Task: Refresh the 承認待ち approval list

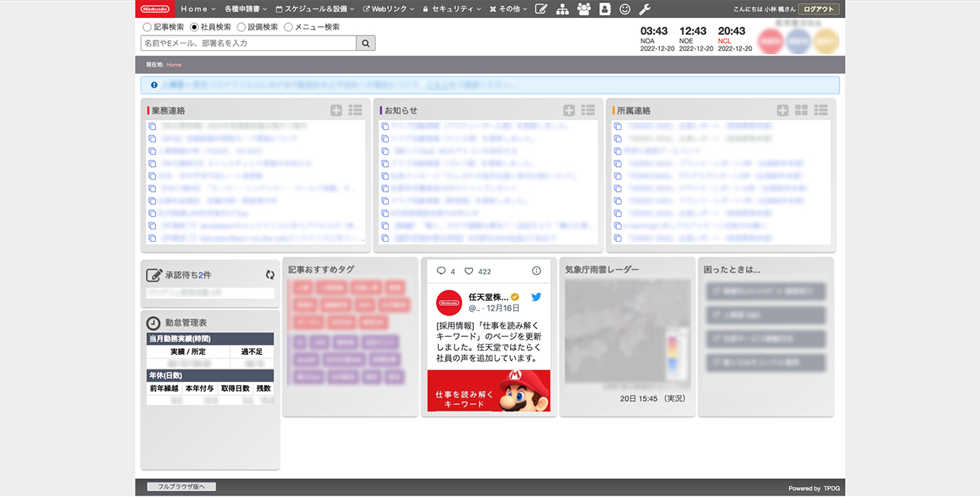Action: click(x=270, y=274)
